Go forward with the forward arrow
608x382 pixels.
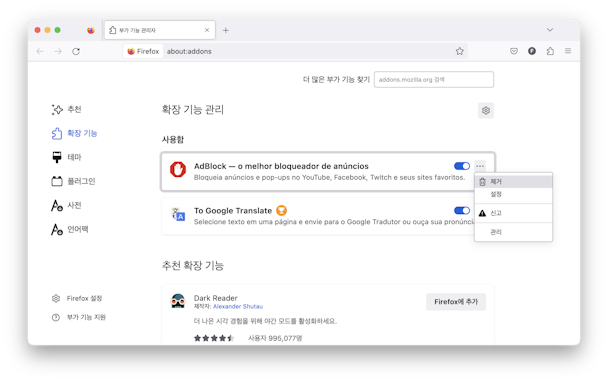58,51
